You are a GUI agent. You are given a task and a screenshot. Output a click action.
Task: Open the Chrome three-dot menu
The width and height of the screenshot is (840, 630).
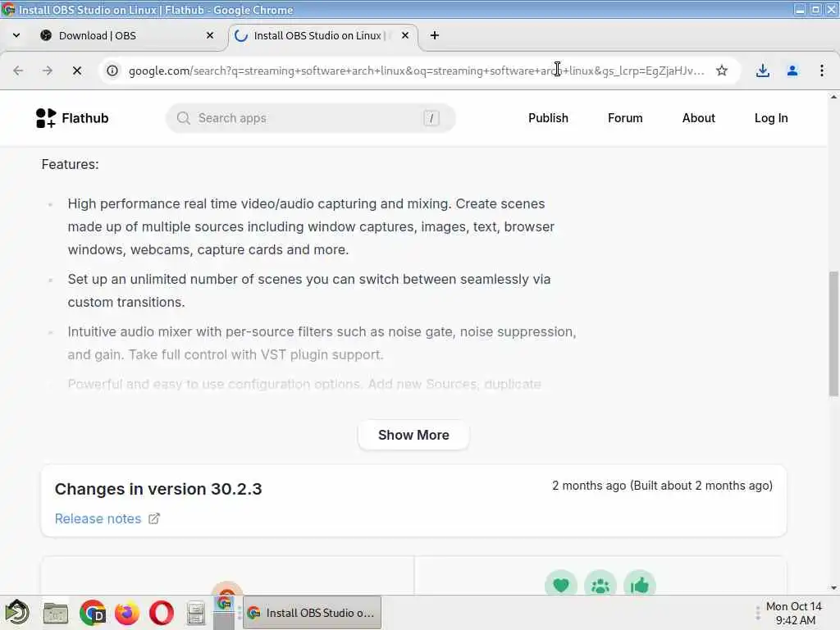coord(821,71)
